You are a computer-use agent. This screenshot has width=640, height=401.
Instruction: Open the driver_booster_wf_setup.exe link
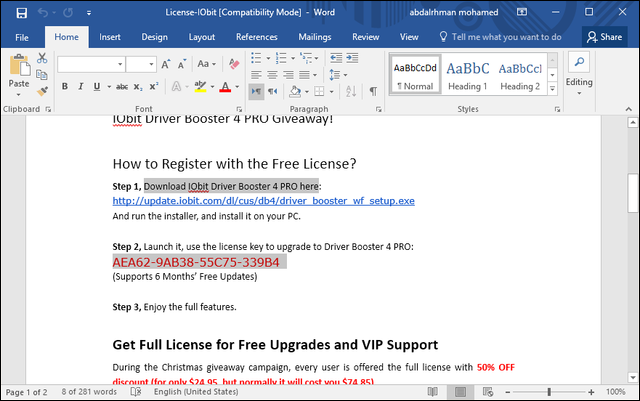[264, 201]
